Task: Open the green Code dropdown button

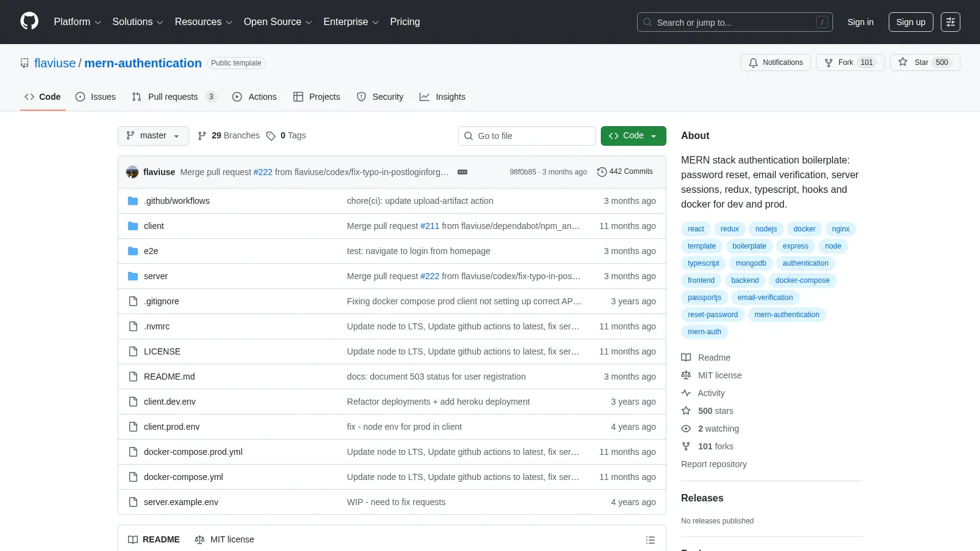Action: click(x=633, y=136)
